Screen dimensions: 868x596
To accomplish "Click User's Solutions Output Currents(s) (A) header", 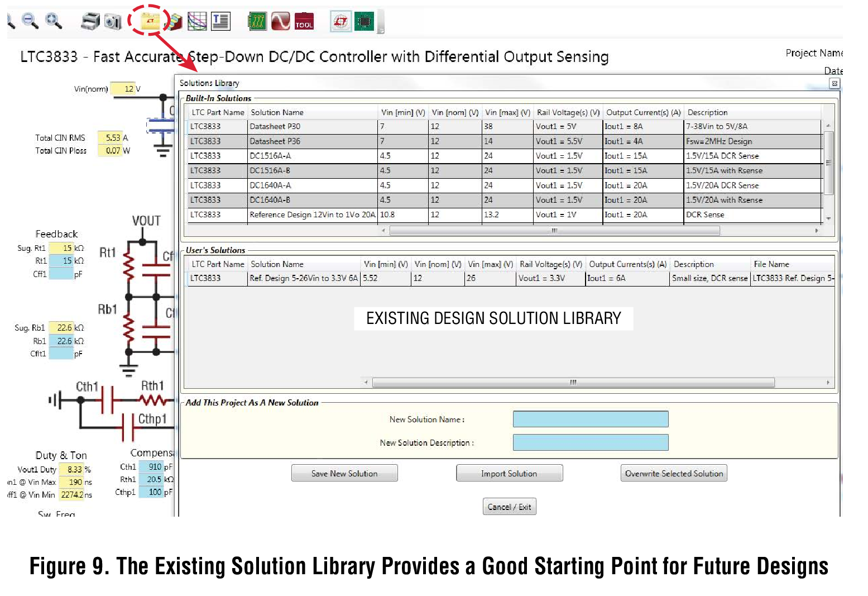I will click(627, 264).
